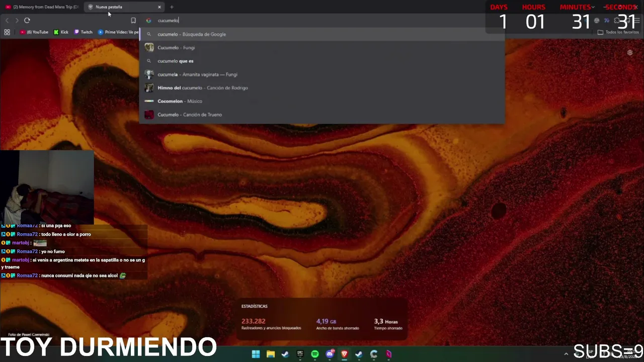The width and height of the screenshot is (644, 362).
Task: Open the pink app icon on taskbar
Action: click(388, 354)
